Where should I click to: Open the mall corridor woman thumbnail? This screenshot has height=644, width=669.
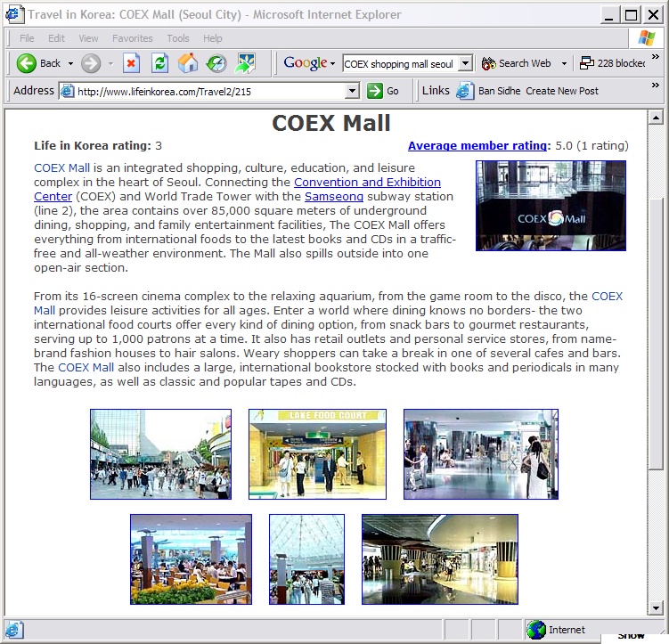481,454
